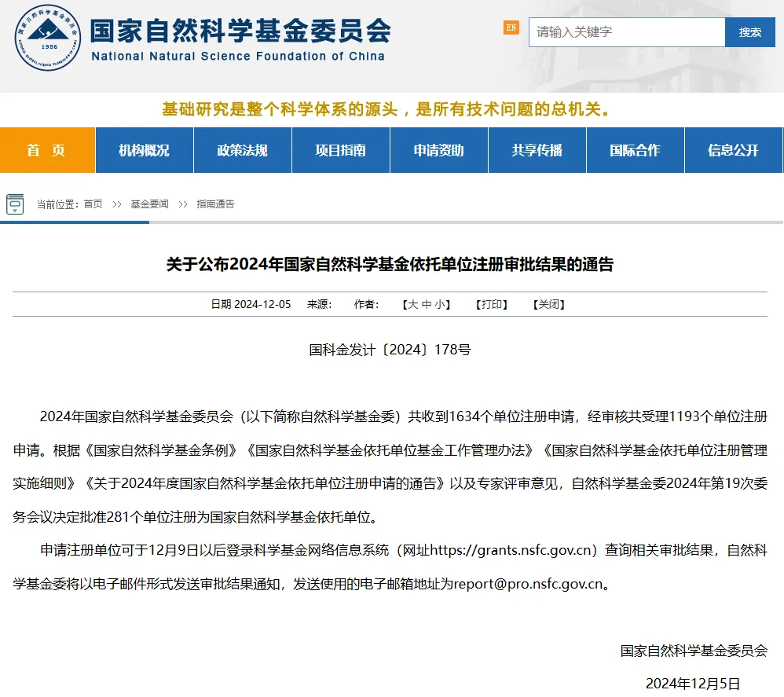Click the article title about 依托单位注册审批结果
784x697 pixels.
pyautogui.click(x=390, y=264)
